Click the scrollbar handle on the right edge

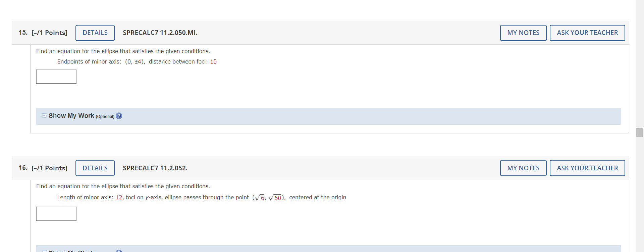640,133
